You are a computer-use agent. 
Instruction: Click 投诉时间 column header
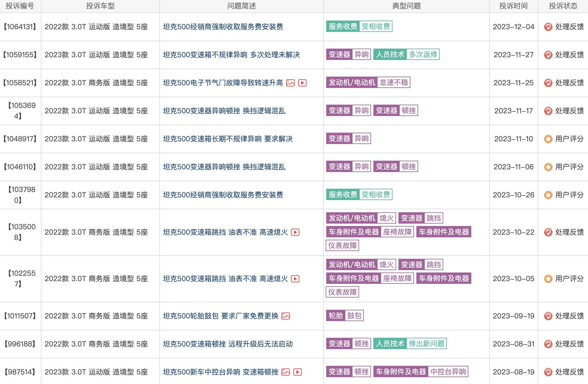click(513, 6)
